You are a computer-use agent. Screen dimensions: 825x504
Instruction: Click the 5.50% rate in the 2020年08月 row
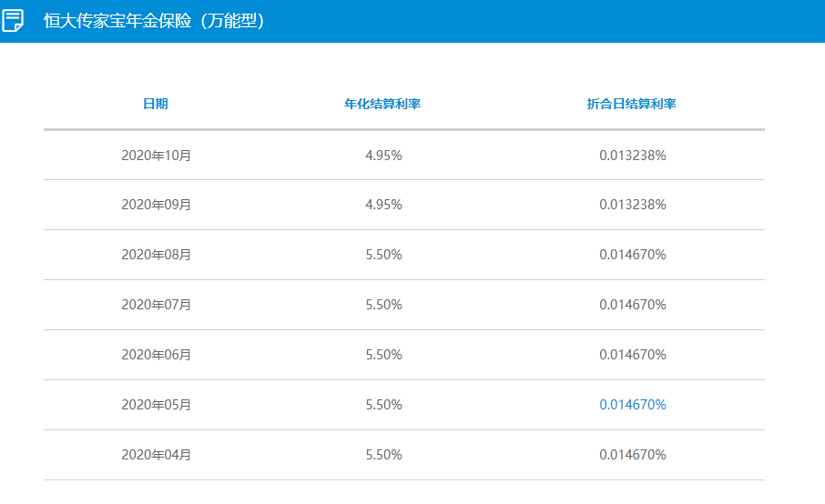coord(383,255)
